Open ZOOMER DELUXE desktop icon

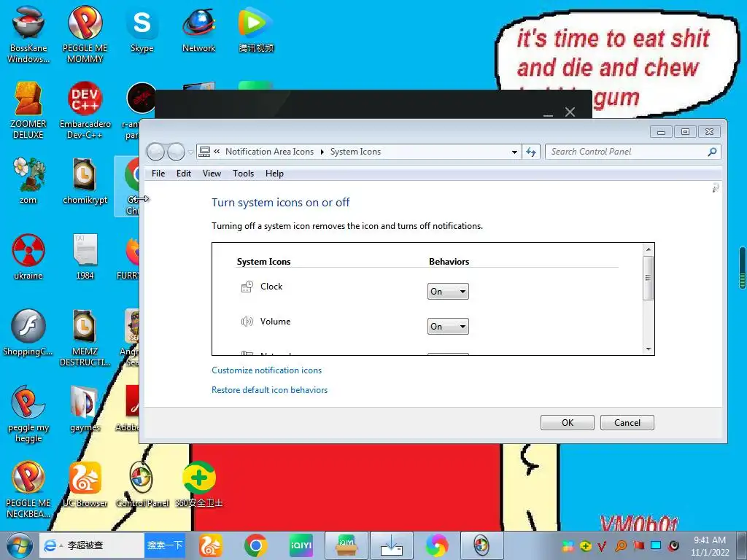(x=28, y=109)
